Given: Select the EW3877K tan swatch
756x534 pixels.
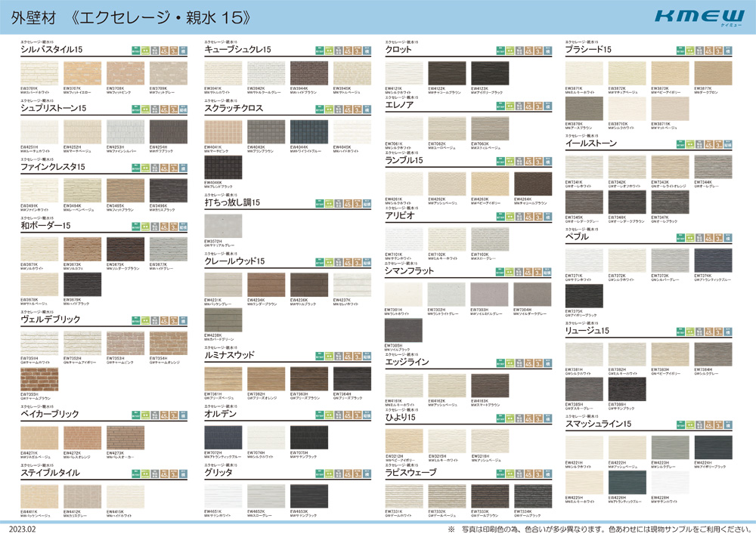Looking at the screenshot, I should coord(713,73).
